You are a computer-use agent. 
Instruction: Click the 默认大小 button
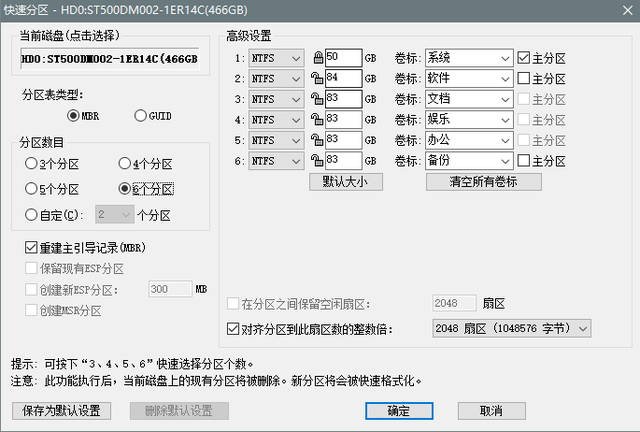coord(346,182)
